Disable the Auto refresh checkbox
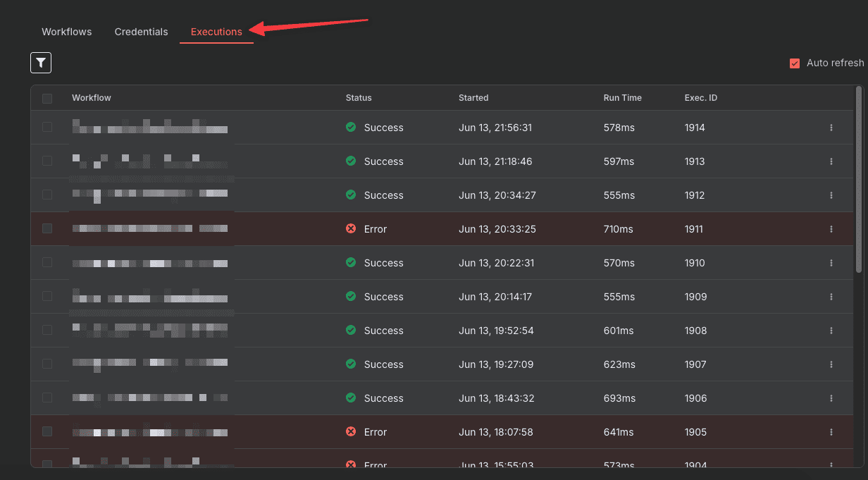Screen dimensions: 868x480 coord(795,63)
